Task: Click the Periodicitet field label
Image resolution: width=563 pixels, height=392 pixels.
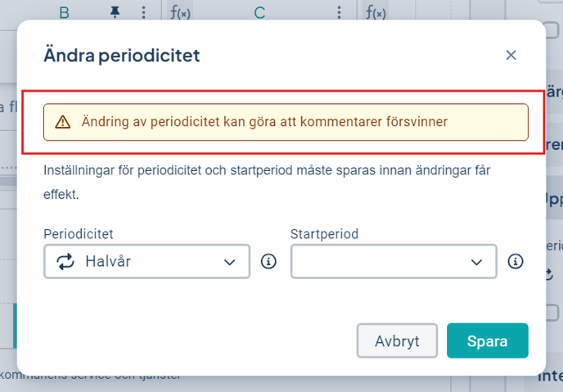Action: pyautogui.click(x=78, y=234)
